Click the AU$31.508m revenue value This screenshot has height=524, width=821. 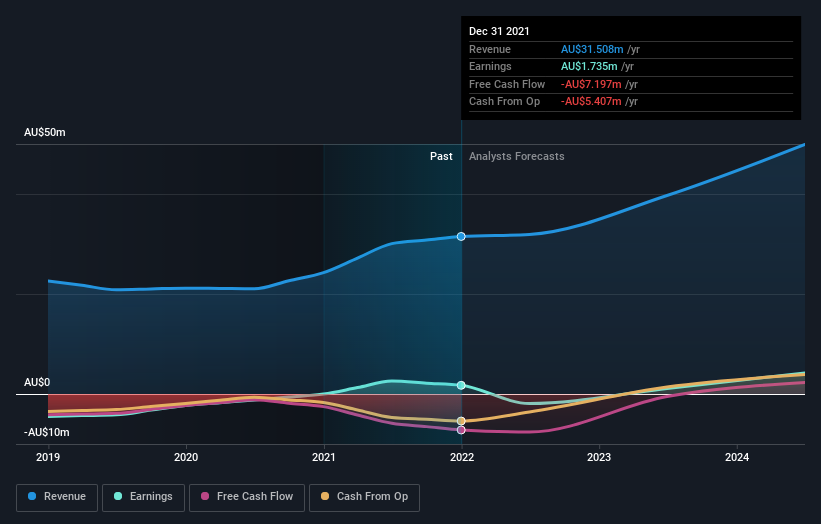point(592,49)
